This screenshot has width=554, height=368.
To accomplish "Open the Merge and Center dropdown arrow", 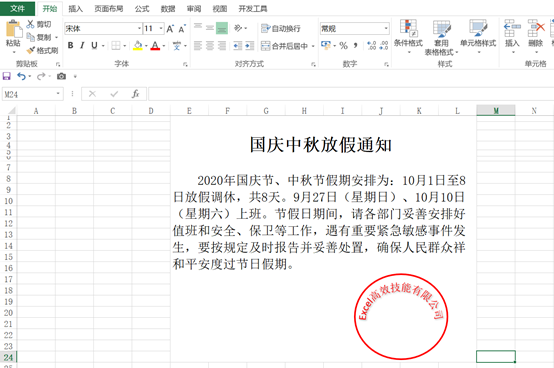I will pyautogui.click(x=313, y=46).
